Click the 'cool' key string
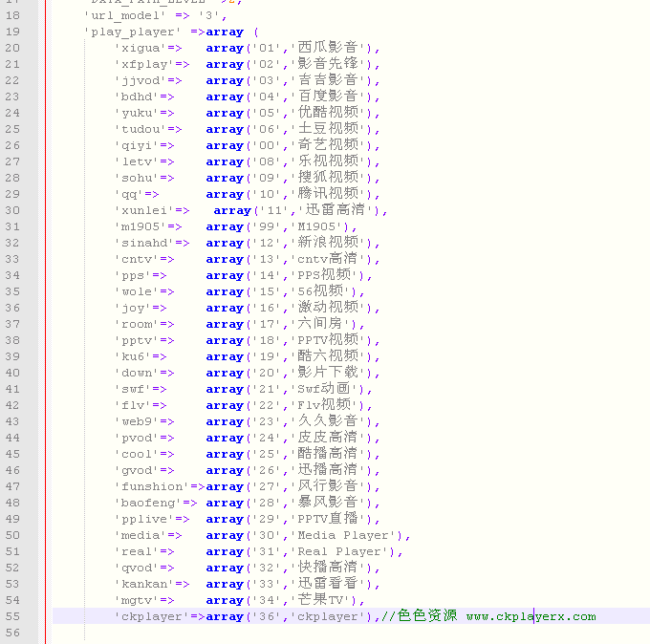Viewport: 650px width, 644px height. tap(137, 454)
